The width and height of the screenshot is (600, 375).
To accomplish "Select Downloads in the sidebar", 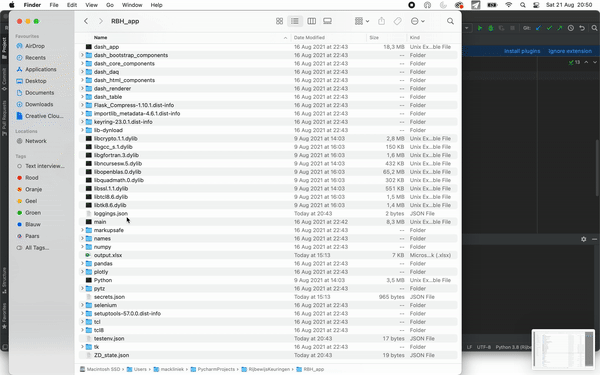I will point(39,104).
